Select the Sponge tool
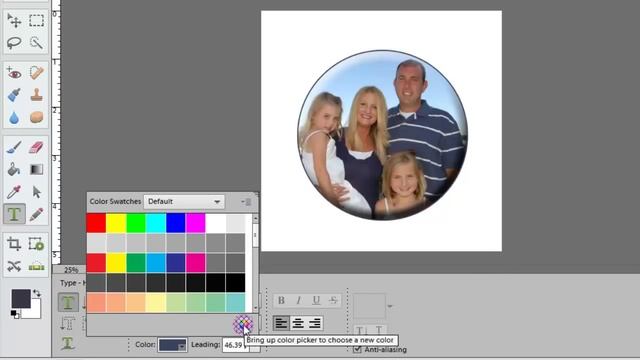Screen dimensions: 640x360 coord(36,118)
